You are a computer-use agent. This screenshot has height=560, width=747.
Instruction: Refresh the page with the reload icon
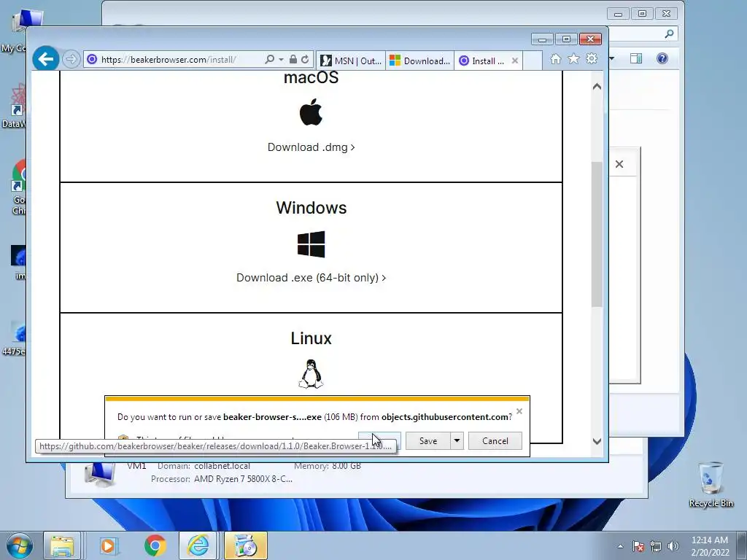305,60
